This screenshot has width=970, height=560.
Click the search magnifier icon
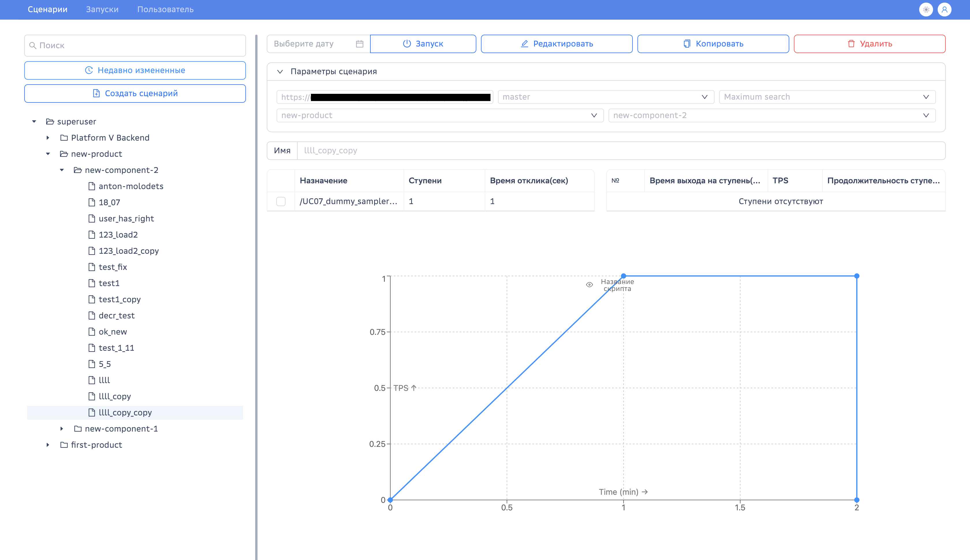tap(33, 45)
